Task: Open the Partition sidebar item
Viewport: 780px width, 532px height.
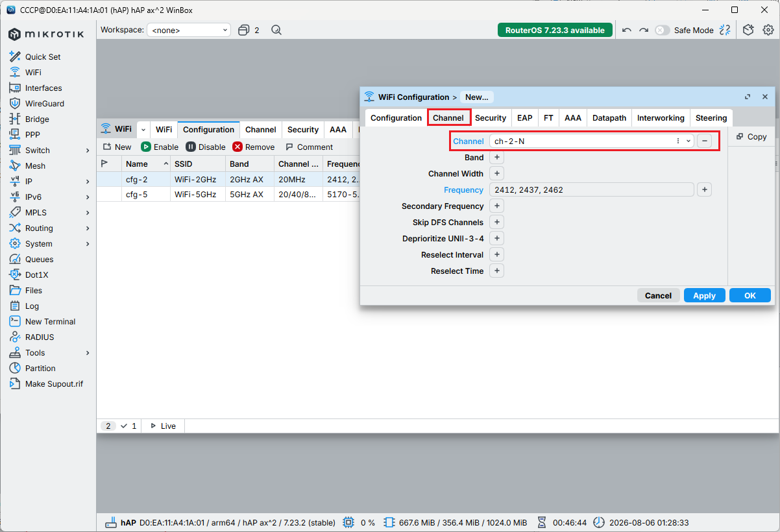Action: tap(40, 368)
